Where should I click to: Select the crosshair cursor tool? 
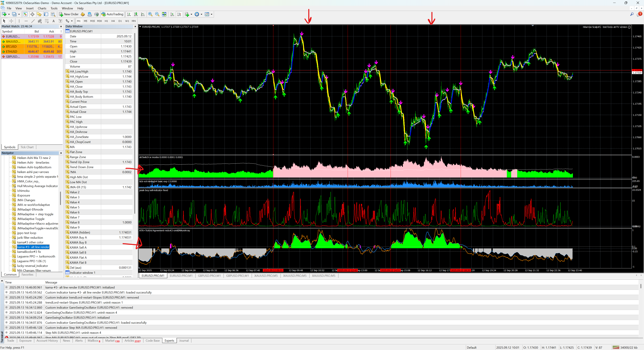tap(11, 21)
